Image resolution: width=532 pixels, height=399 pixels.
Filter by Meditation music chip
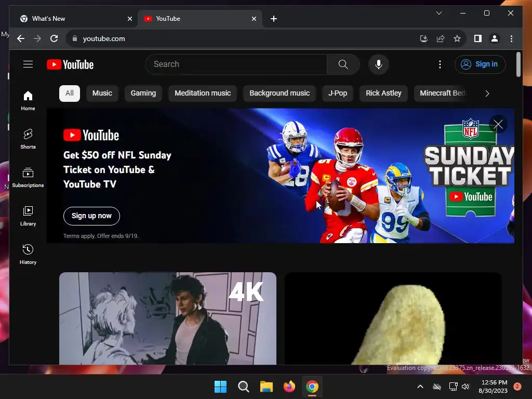(203, 94)
